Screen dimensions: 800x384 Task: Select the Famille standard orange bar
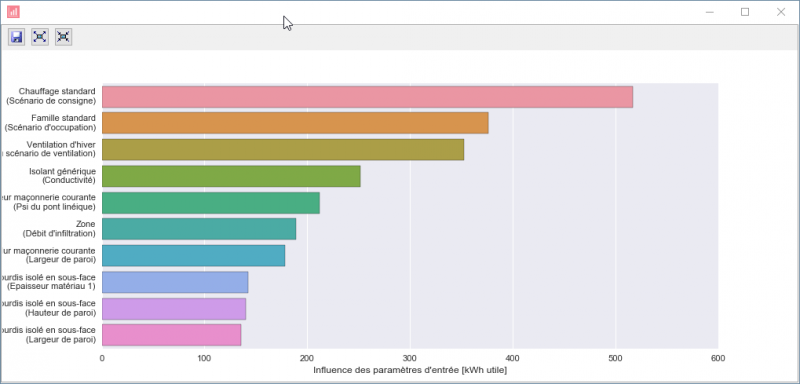pos(295,123)
